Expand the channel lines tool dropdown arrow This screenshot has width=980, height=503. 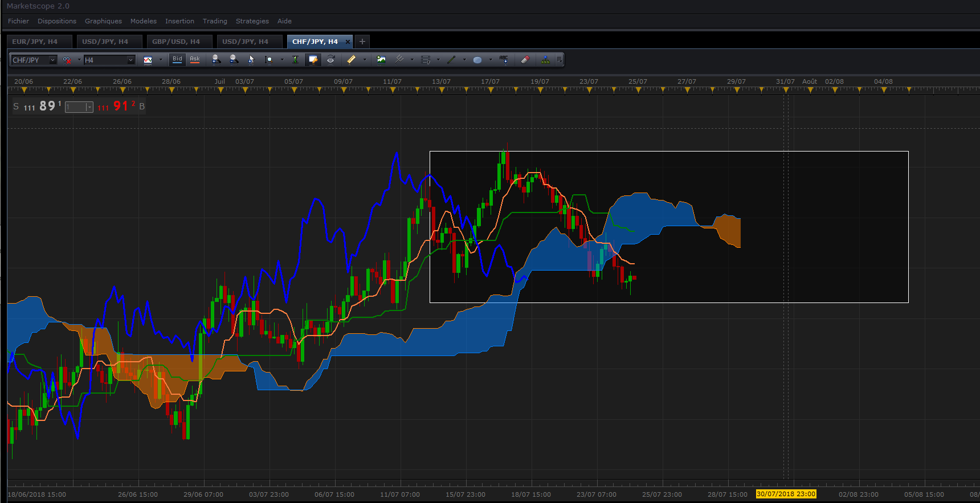pyautogui.click(x=412, y=60)
